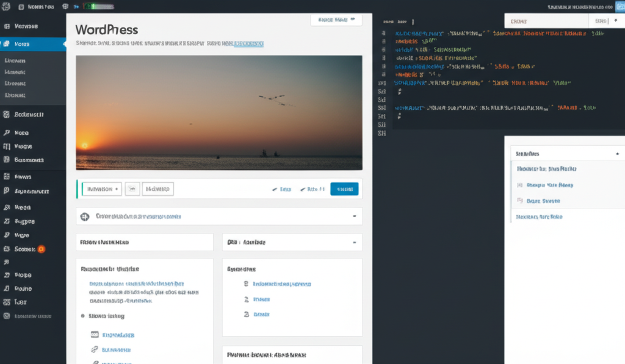Click the sunset hero image

[x=219, y=113]
